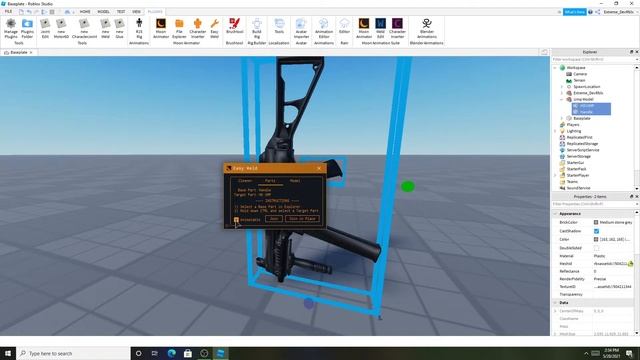The image size is (640, 360).
Task: Expand the Extreme_DevRblx node
Action: pos(562,93)
